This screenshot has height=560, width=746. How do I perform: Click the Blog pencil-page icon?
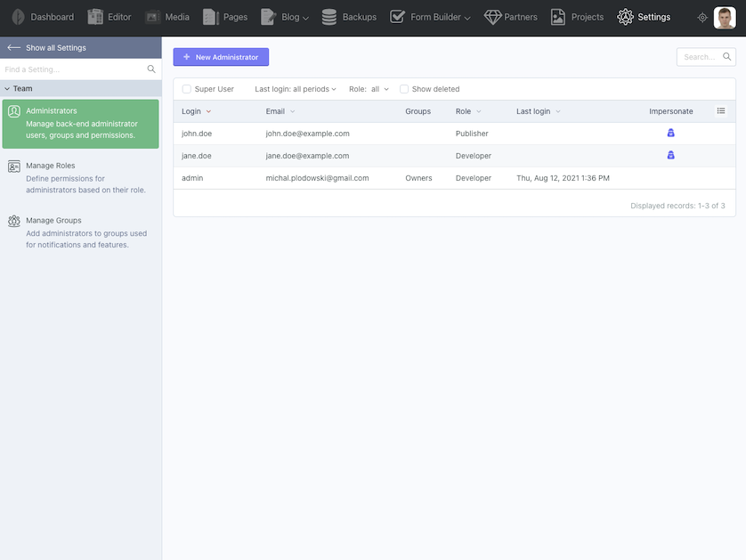[x=268, y=17]
